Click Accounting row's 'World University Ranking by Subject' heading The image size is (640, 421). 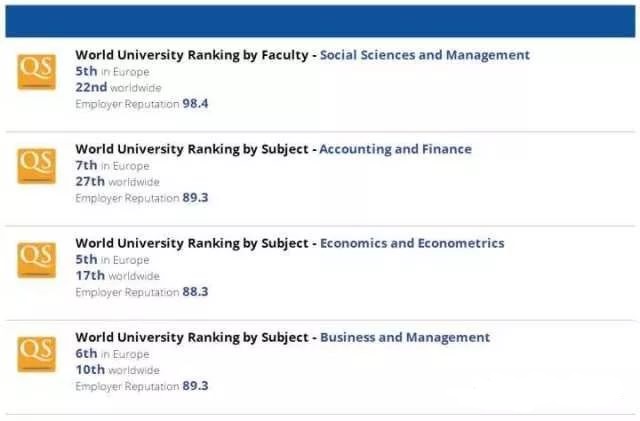pos(192,149)
